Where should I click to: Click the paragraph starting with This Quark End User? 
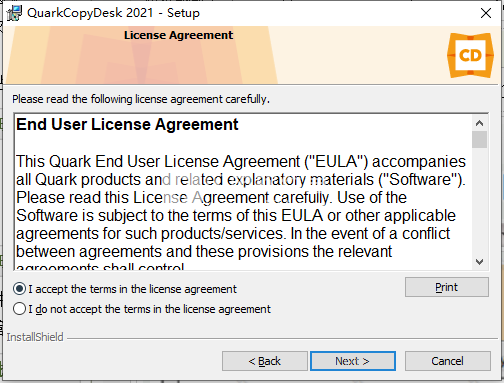[x=241, y=213]
